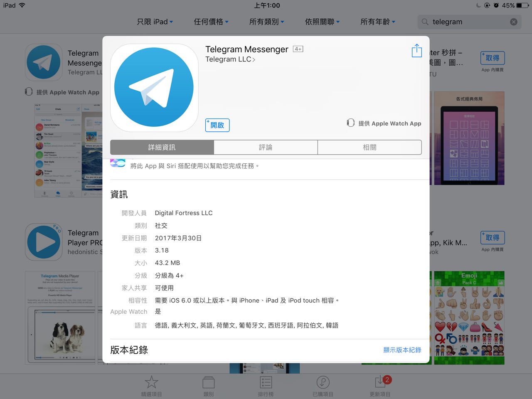
Task: Select the 詳細資訊 details tab
Action: 162,147
